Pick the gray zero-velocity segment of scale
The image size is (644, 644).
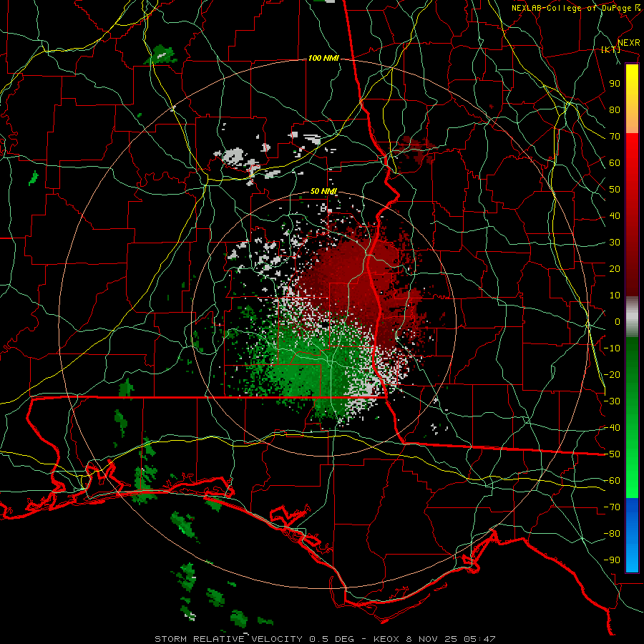(632, 317)
